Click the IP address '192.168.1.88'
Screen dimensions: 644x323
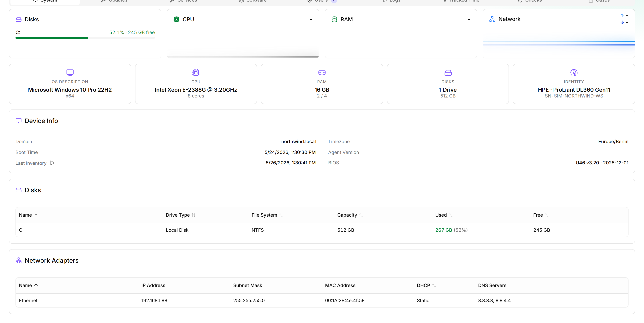coord(154,301)
